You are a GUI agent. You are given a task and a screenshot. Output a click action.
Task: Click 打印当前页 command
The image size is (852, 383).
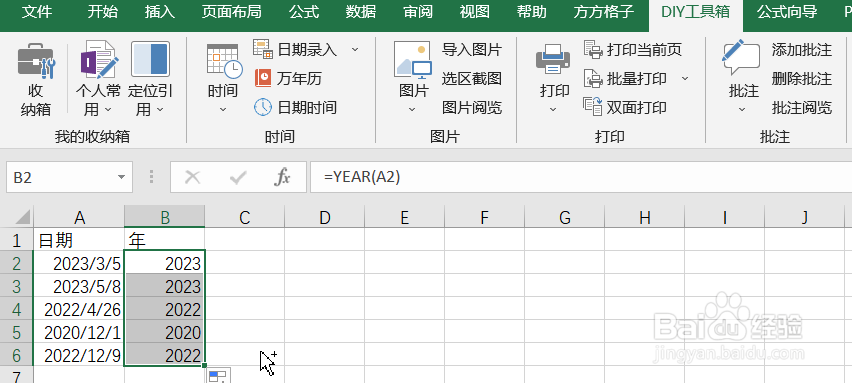click(x=633, y=50)
